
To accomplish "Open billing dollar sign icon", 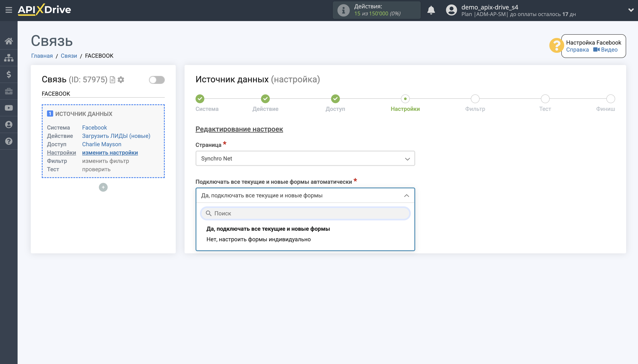I will pos(9,74).
